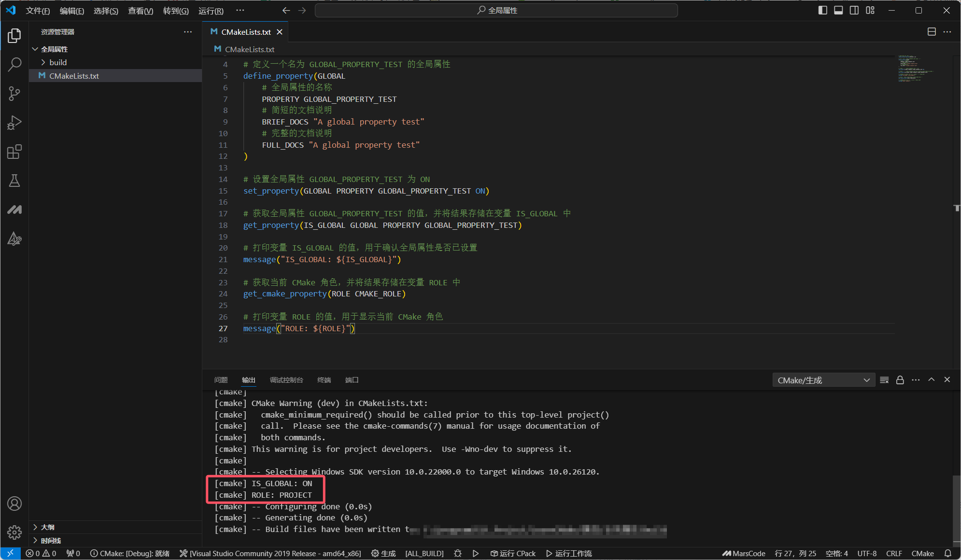Viewport: 961px width, 560px height.
Task: Launch debugger from status bar bug icon
Action: (x=458, y=553)
